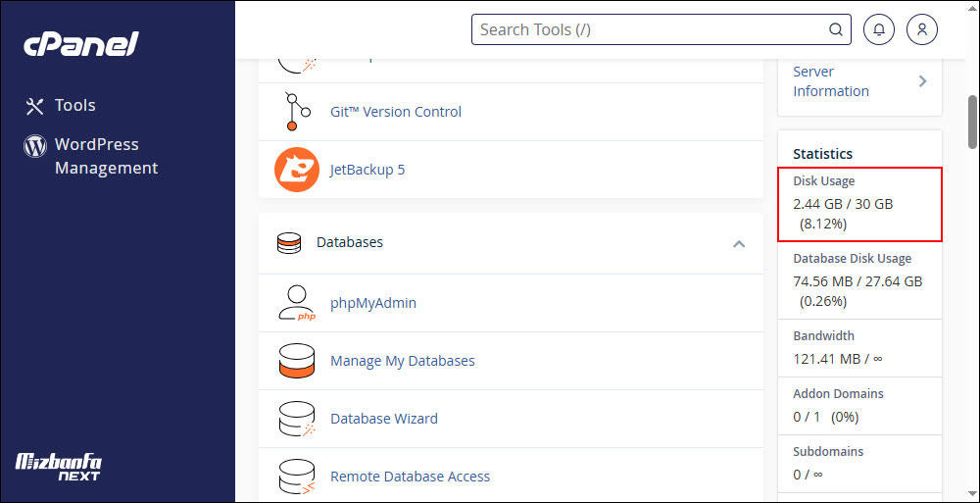
Task: Open the Manage My Databases link
Action: pyautogui.click(x=403, y=361)
